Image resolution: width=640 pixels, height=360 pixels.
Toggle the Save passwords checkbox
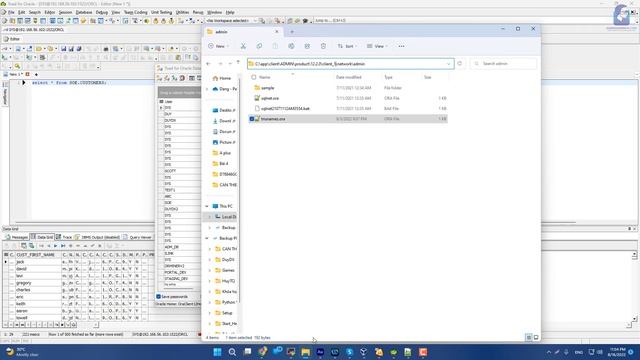[x=158, y=297]
